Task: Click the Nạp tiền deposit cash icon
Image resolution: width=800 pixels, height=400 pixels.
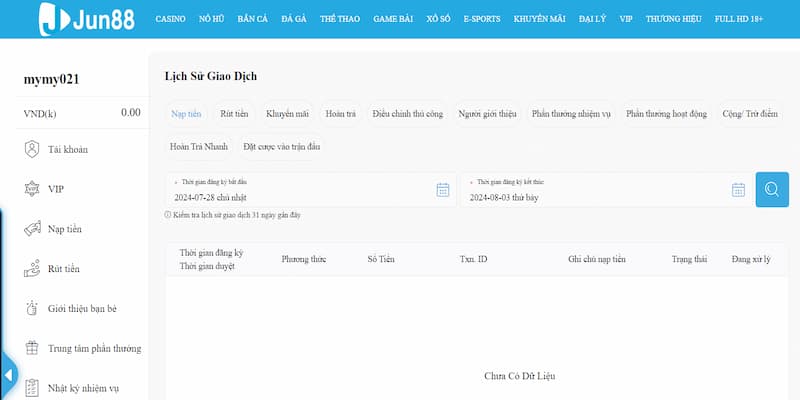Action: click(x=32, y=229)
